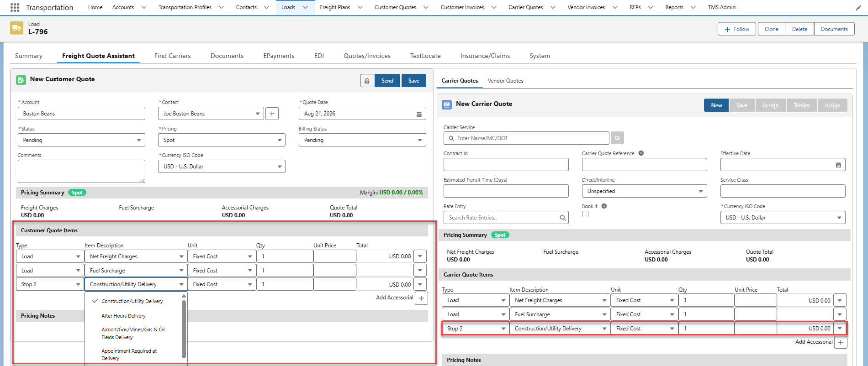Save the new customer quote
Viewport: 868px width, 366px height.
point(414,81)
